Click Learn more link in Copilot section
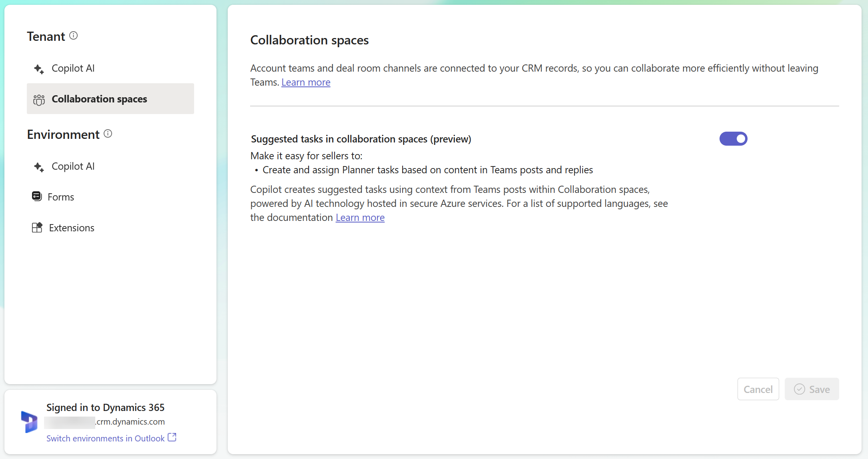 360,217
